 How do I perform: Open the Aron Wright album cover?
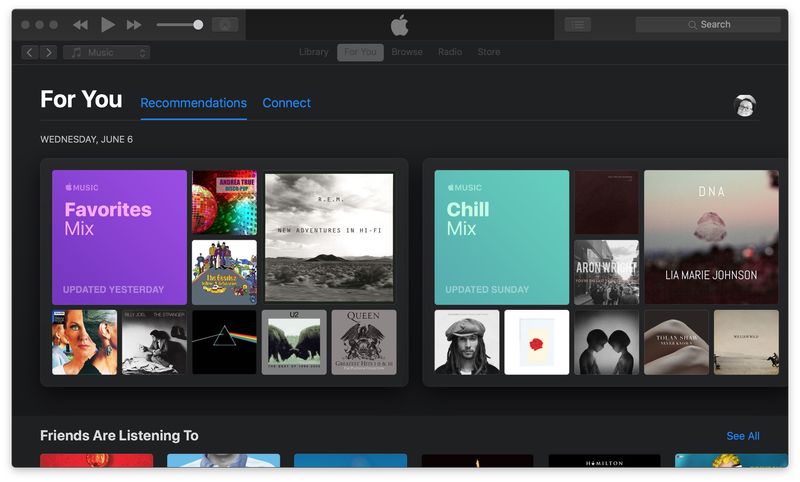[x=606, y=272]
